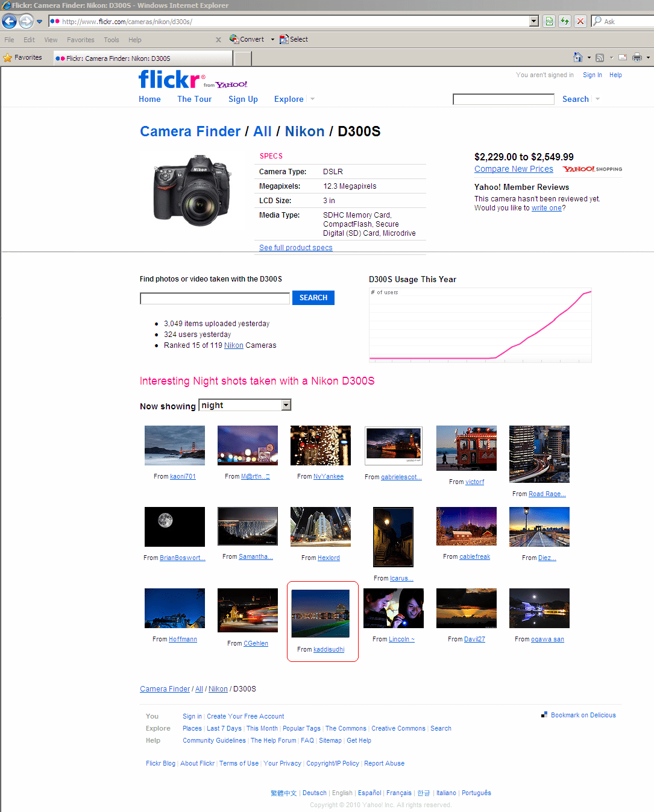Click the compatibility view icon in address bar
The width and height of the screenshot is (654, 812).
click(549, 21)
